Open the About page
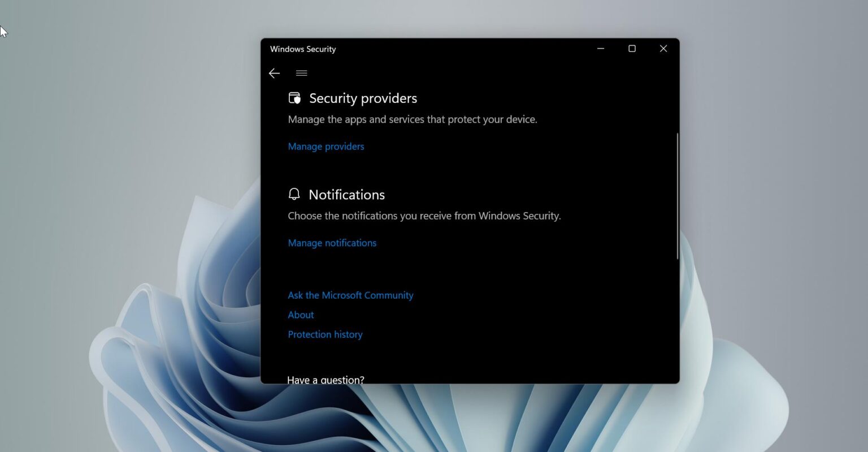This screenshot has width=868, height=452. (300, 315)
